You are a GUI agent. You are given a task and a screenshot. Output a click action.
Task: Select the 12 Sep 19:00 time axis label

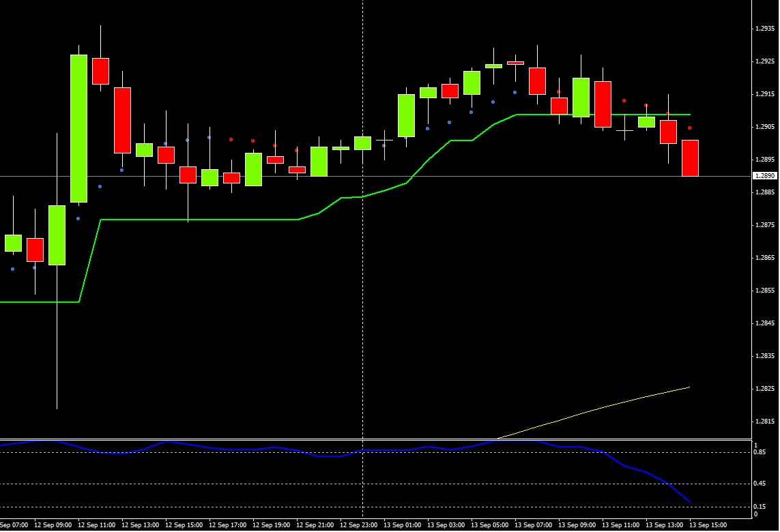point(272,525)
